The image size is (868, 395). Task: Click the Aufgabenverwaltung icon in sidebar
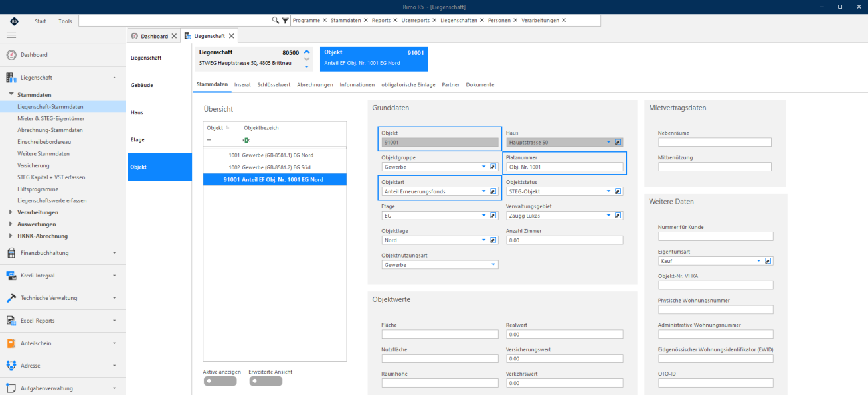click(x=11, y=388)
